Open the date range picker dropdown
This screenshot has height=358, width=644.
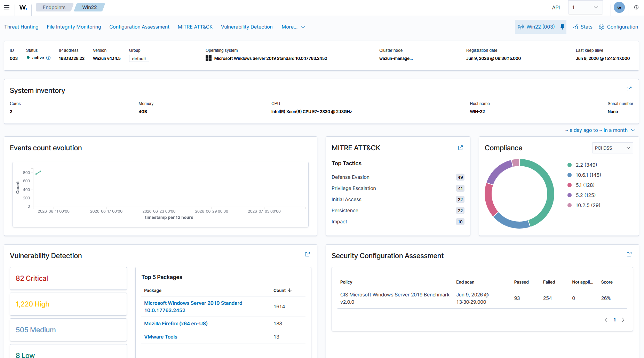[600, 130]
